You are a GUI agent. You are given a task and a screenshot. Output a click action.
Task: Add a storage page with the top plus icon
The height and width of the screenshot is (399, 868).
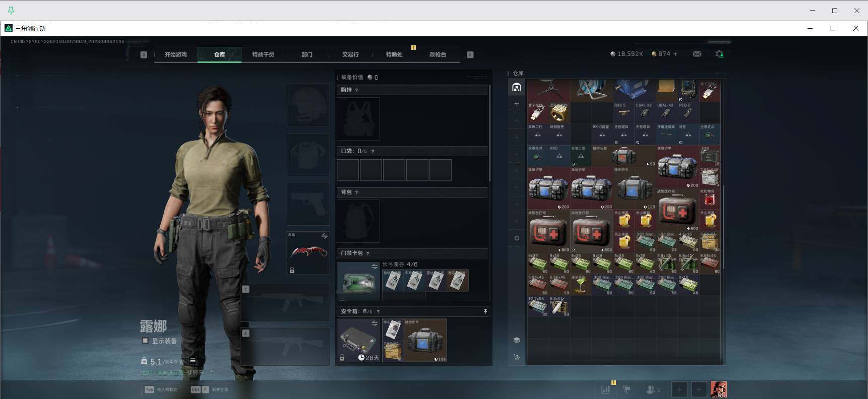(517, 104)
